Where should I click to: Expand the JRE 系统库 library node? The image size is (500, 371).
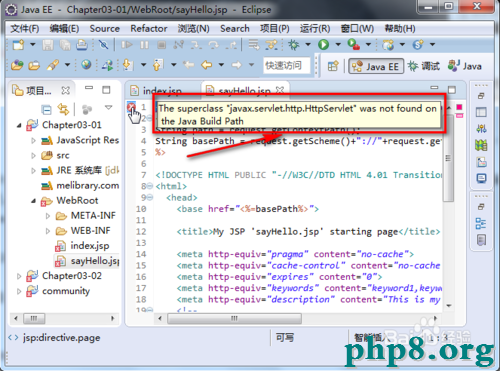pyautogui.click(x=33, y=171)
